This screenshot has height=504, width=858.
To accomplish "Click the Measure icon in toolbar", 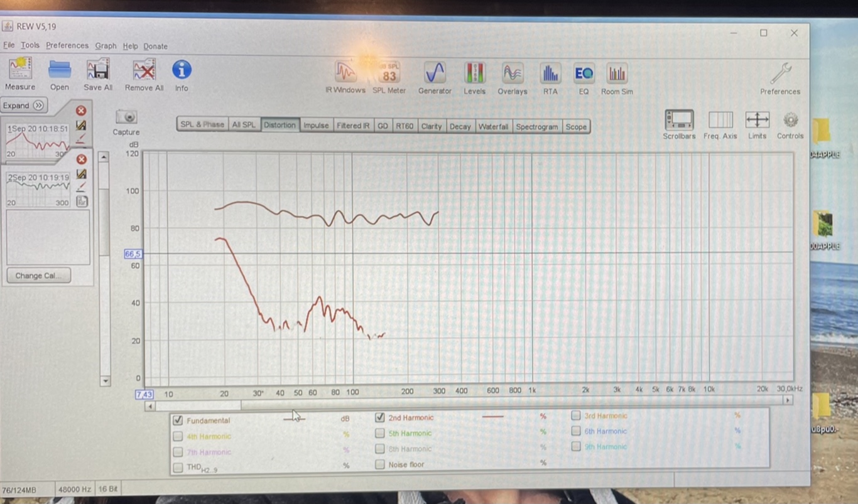I will [x=20, y=69].
